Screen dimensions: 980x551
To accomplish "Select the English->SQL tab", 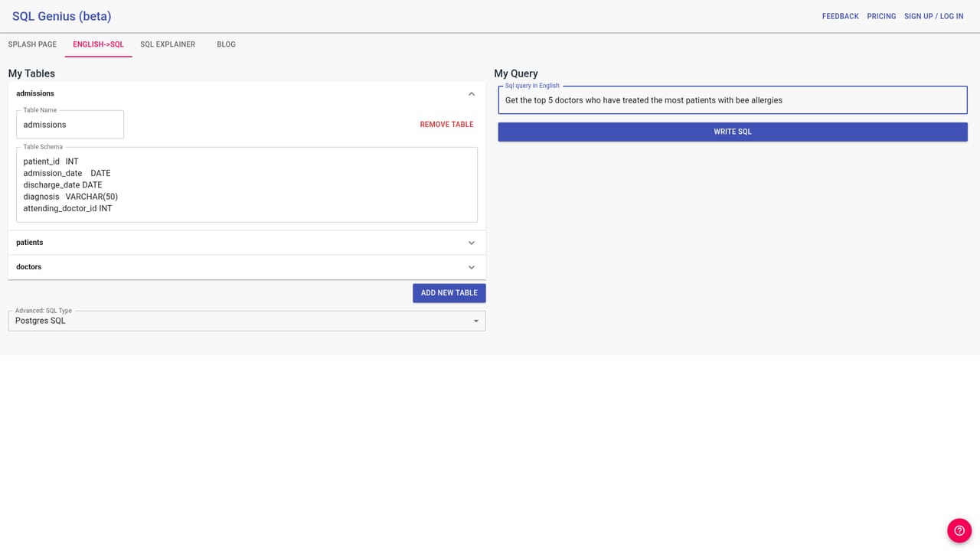I will [98, 44].
